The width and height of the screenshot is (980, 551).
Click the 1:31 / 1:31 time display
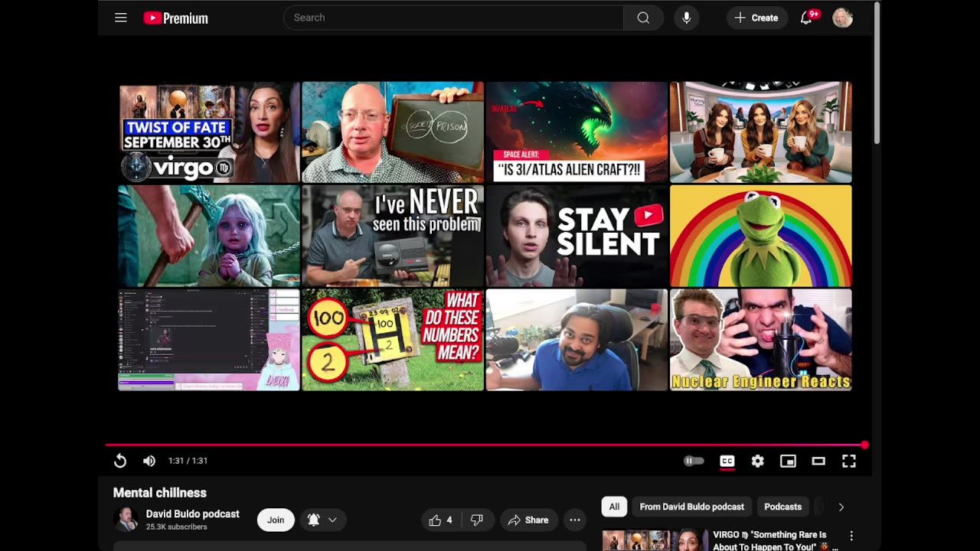pyautogui.click(x=188, y=461)
